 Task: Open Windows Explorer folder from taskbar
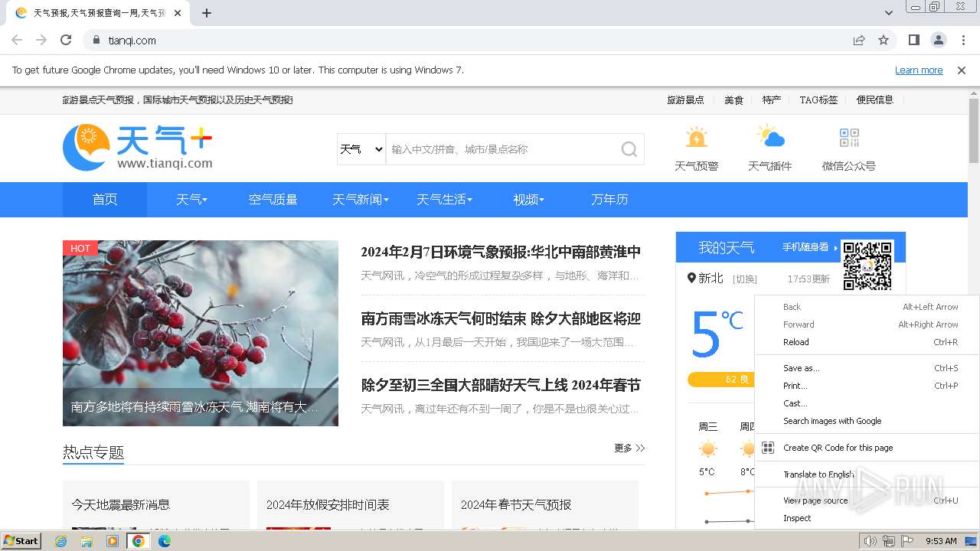[x=87, y=541]
